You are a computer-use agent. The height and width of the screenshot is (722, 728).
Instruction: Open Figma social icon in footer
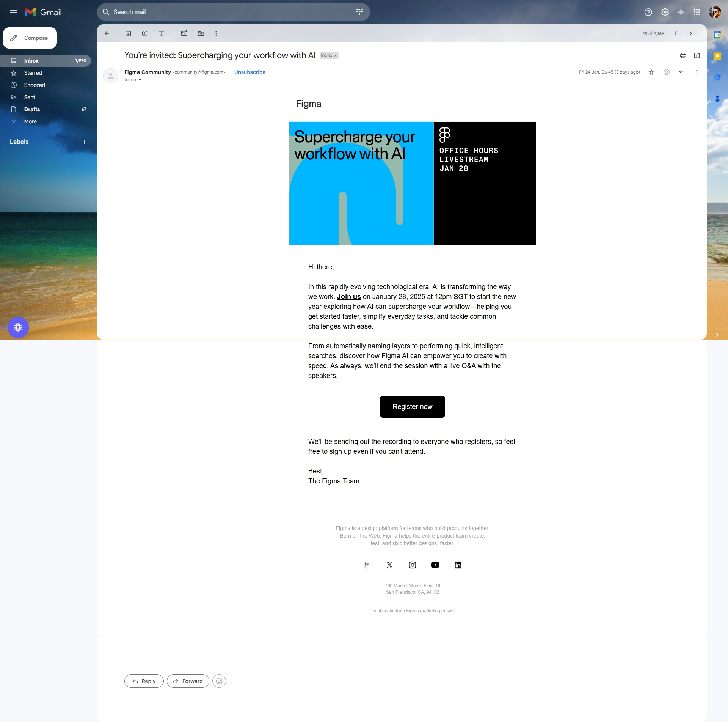[367, 565]
